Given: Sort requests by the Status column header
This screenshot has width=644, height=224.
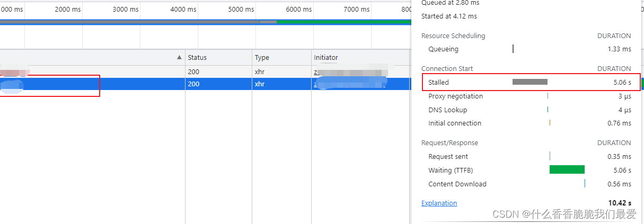Looking at the screenshot, I should click(x=197, y=57).
